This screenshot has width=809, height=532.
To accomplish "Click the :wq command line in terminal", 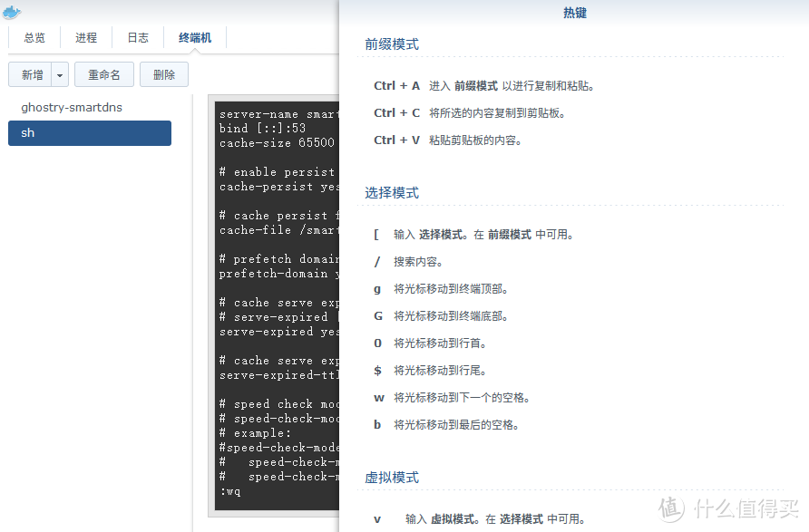I will point(230,491).
